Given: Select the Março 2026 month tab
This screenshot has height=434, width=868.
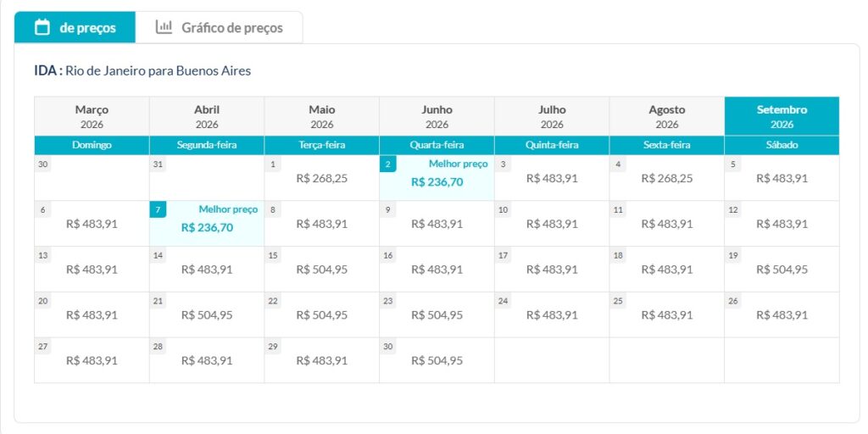Looking at the screenshot, I should 92,116.
